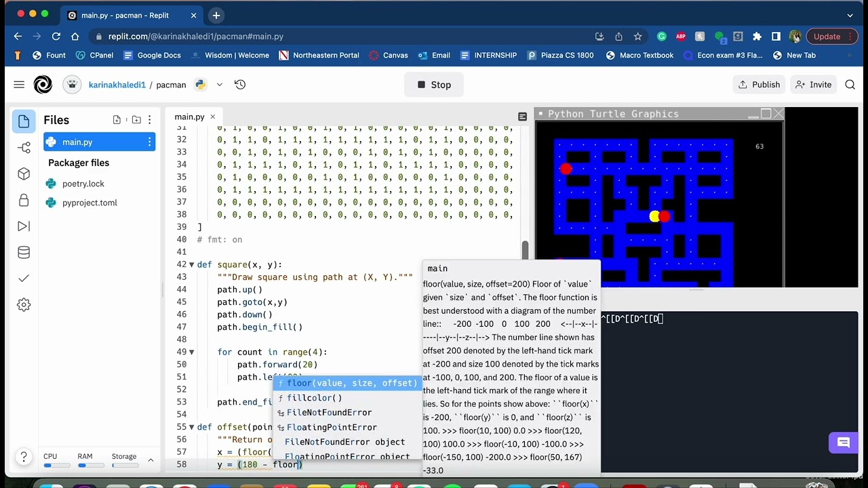Collapse the offset function fold arrow
868x488 pixels.
(192, 427)
